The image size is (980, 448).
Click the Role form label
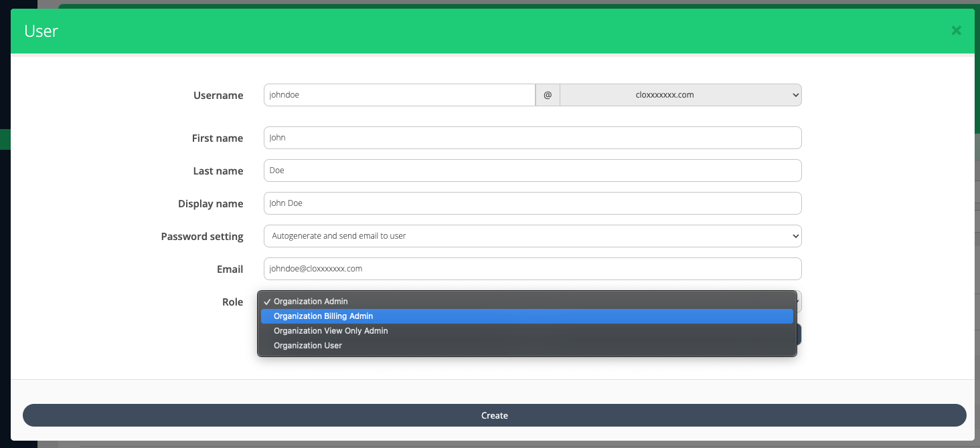coord(232,302)
